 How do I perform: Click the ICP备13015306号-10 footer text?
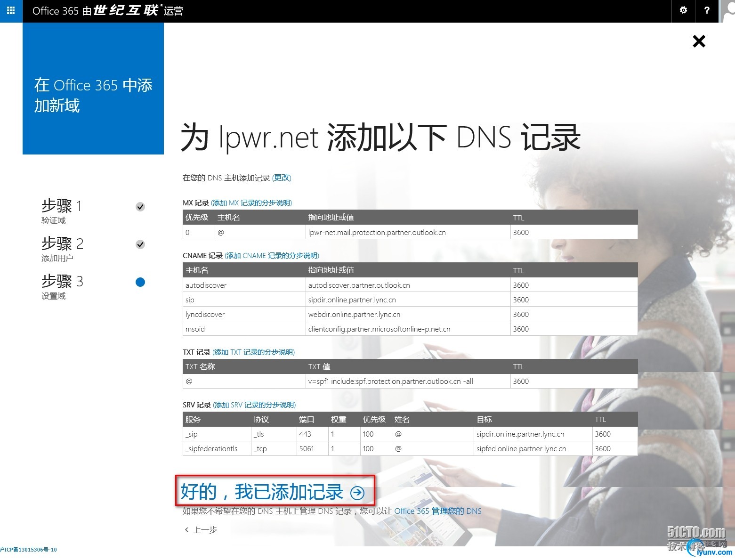click(29, 549)
